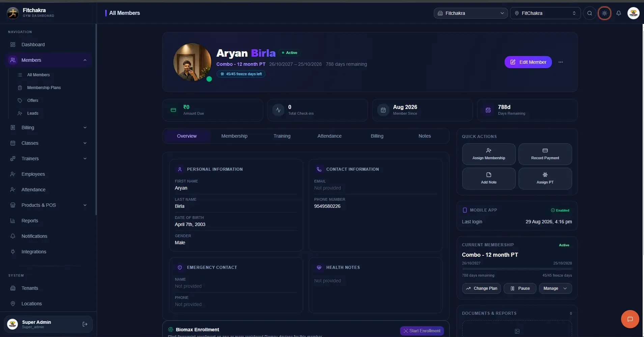This screenshot has height=337, width=644.
Task: Click the log out icon beside Super Admin
Action: (x=85, y=324)
